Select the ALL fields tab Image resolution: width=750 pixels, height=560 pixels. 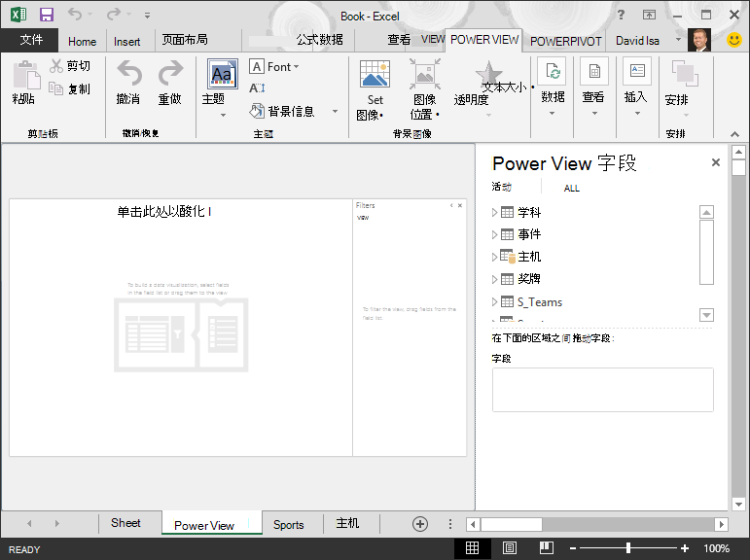tap(572, 188)
